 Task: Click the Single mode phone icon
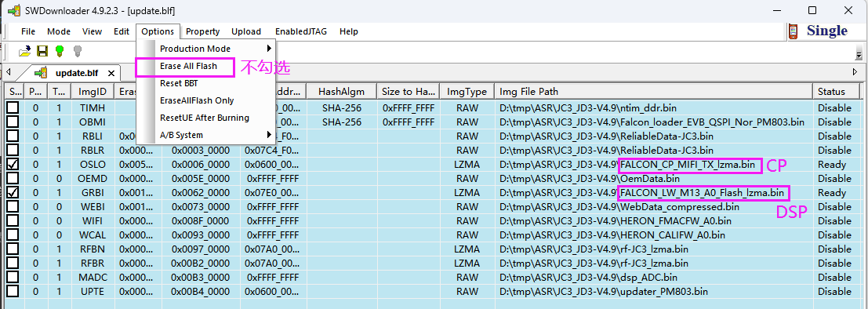coord(794,31)
